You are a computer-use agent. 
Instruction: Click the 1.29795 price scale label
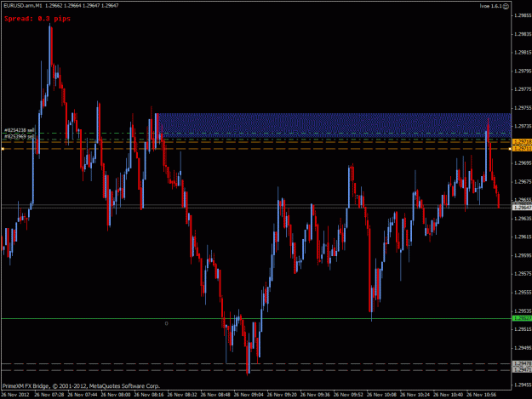523,71
